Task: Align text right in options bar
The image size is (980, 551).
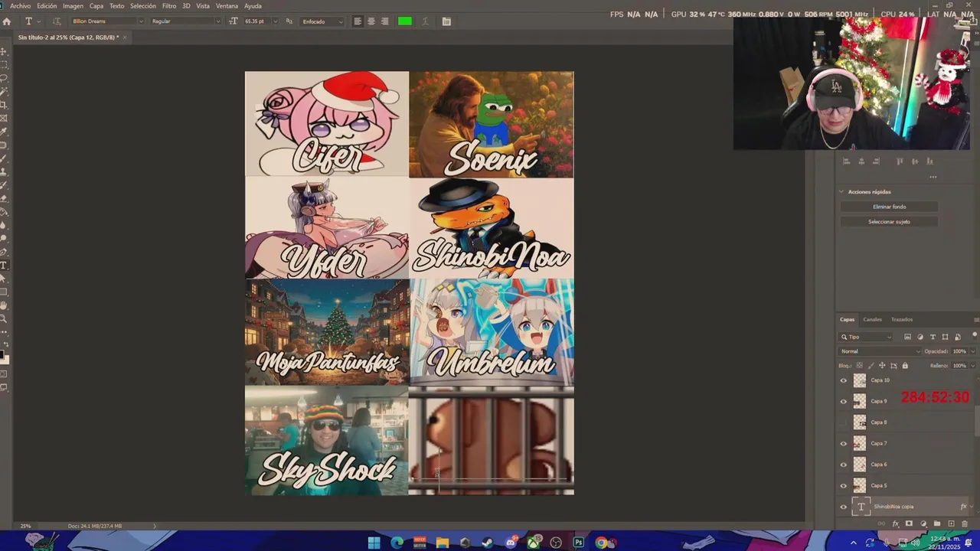Action: (384, 21)
